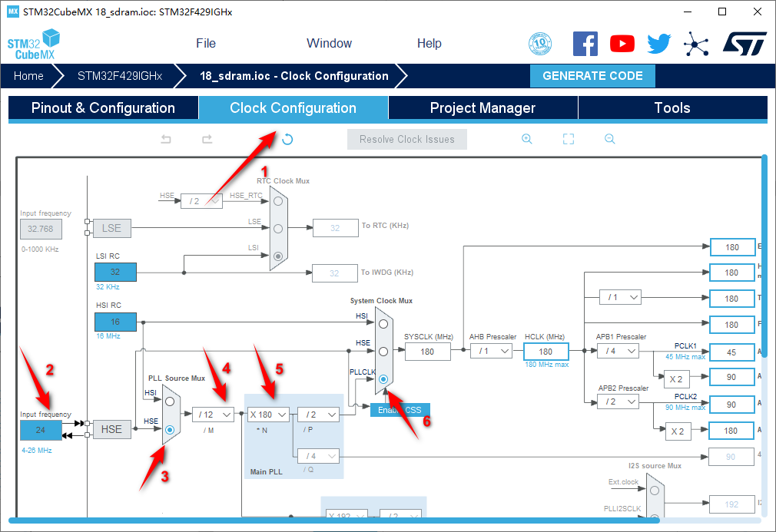The width and height of the screenshot is (776, 532).
Task: Click the redo arrow icon
Action: (207, 139)
